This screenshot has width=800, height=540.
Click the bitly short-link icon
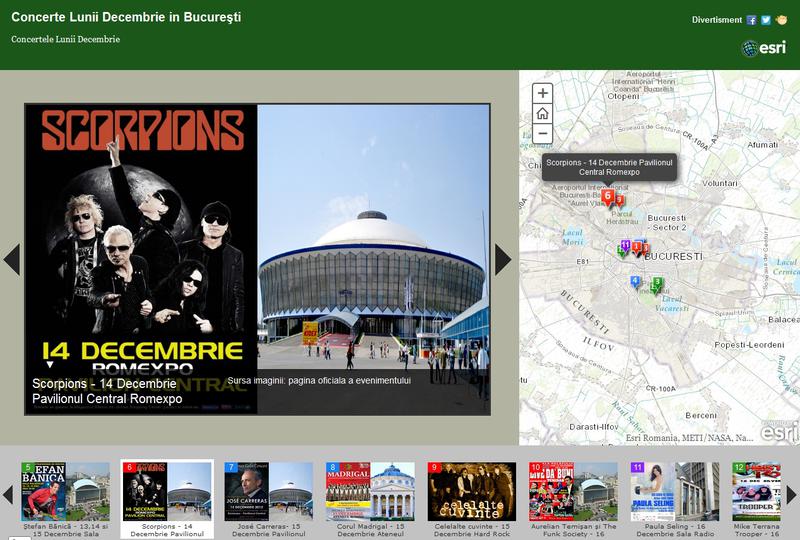click(781, 20)
